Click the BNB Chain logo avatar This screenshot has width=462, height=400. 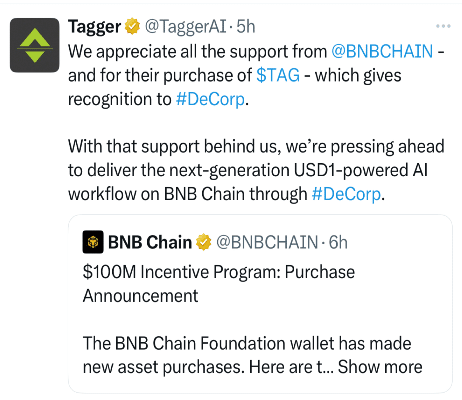pyautogui.click(x=93, y=242)
